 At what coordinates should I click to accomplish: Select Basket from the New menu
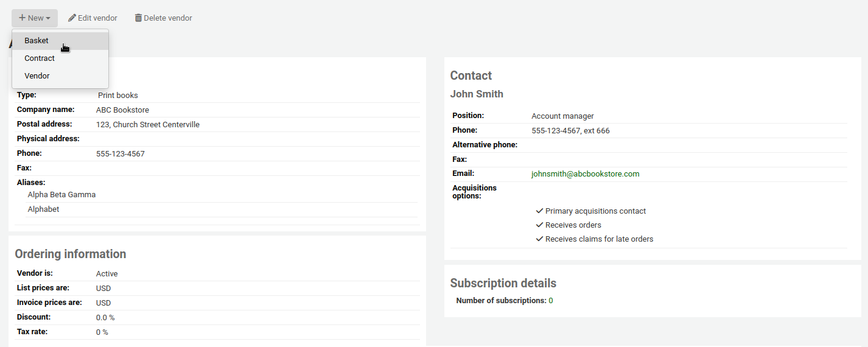37,41
